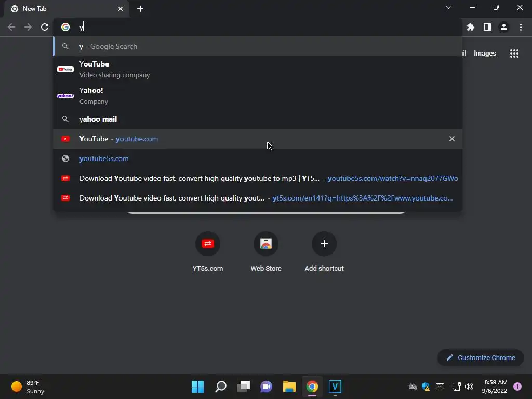532x399 pixels.
Task: Open a new tab with the plus button
Action: coord(140,9)
